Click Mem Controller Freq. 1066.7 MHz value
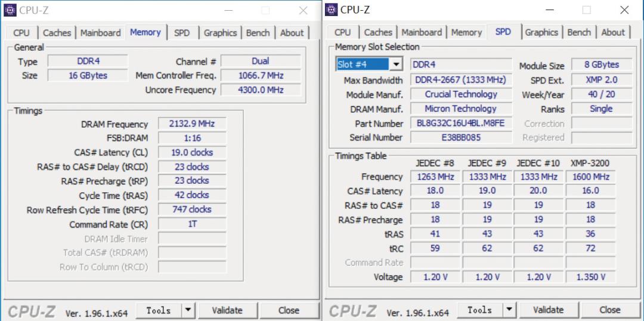Viewport: 644px width, 321px height. pos(261,76)
